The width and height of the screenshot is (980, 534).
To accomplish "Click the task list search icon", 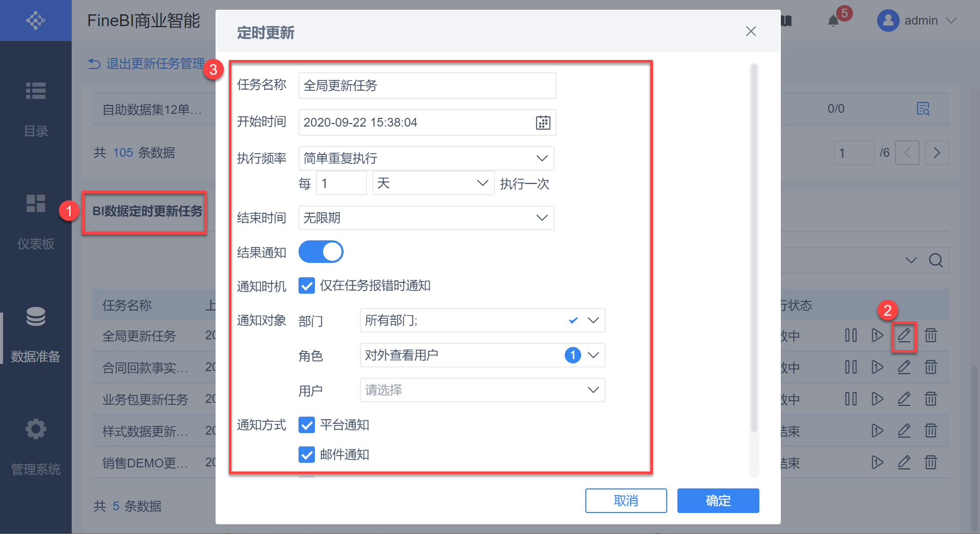I will tap(936, 260).
